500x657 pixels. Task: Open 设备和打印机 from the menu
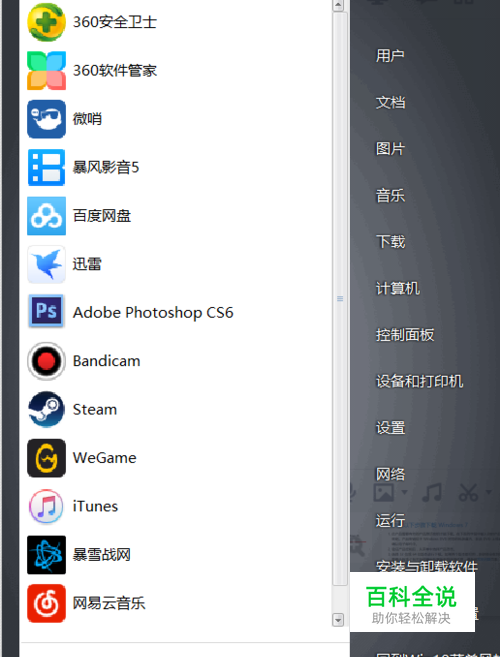point(419,381)
